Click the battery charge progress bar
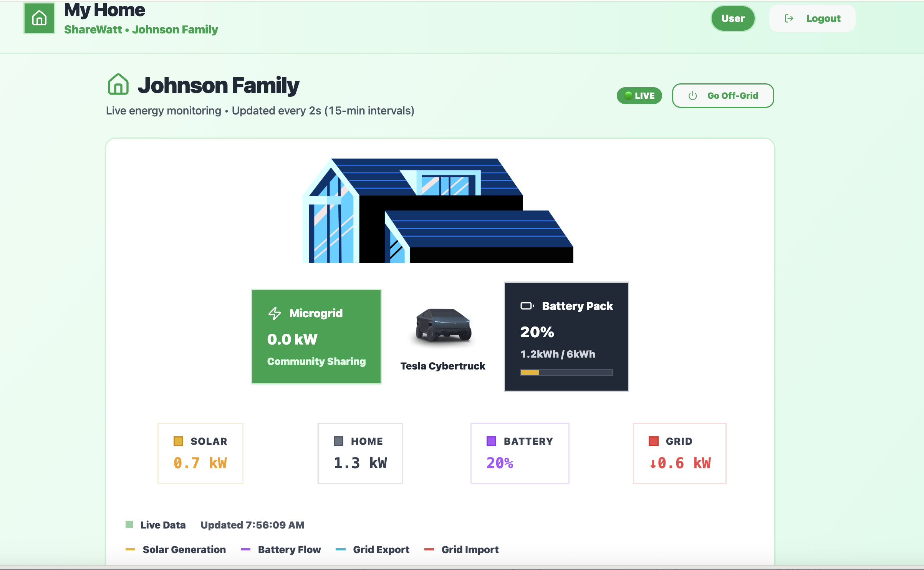Screen dimensions: 924x570 (x=566, y=372)
